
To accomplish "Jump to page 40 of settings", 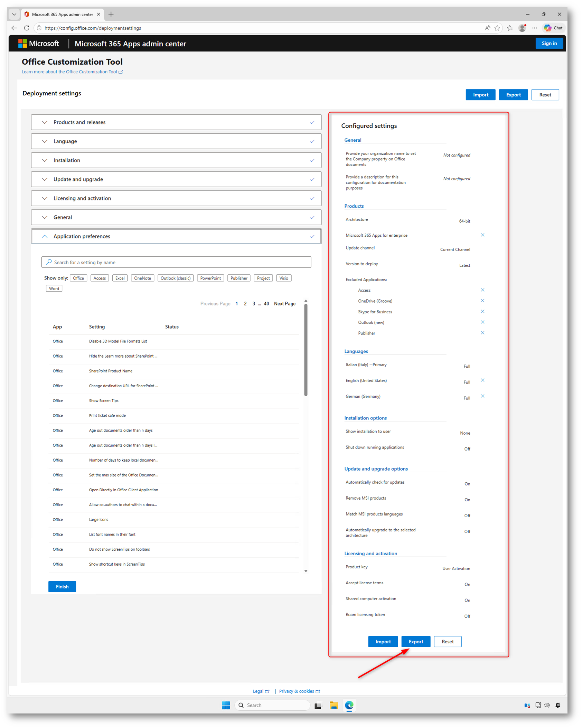I will (266, 304).
